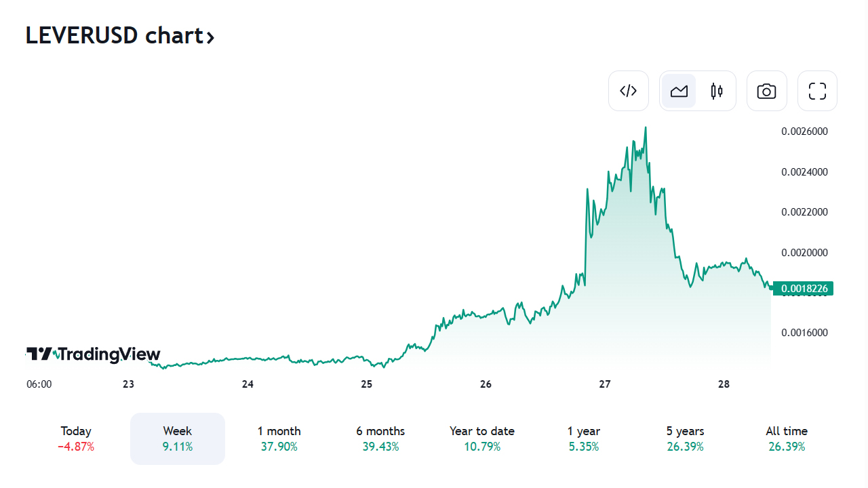The width and height of the screenshot is (868, 488).
Task: Select the 1 year time range
Action: click(x=583, y=439)
